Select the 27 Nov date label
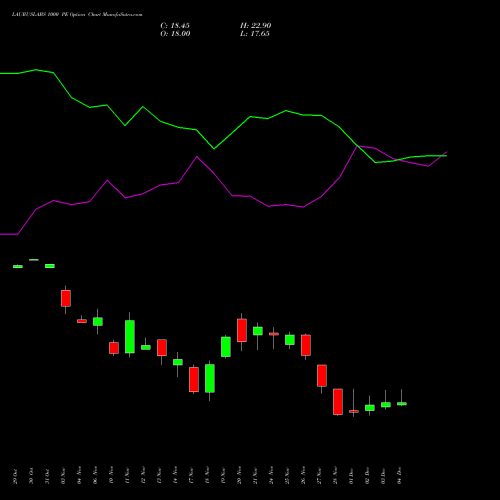The height and width of the screenshot is (500, 500). coord(319,476)
